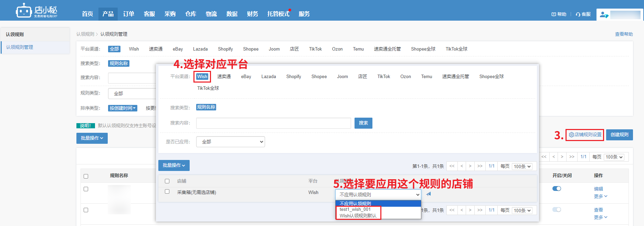Select Wish platform in the dialog
Viewport: 644px width, 226px height.
202,76
